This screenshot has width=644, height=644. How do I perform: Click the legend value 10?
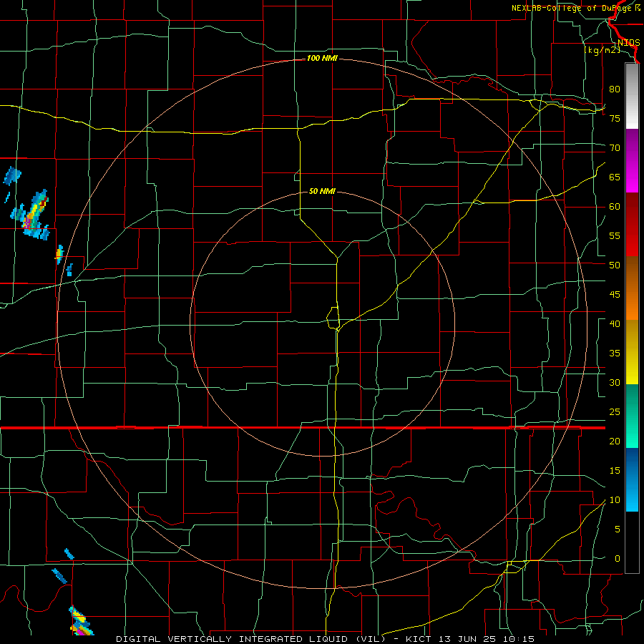(x=615, y=500)
